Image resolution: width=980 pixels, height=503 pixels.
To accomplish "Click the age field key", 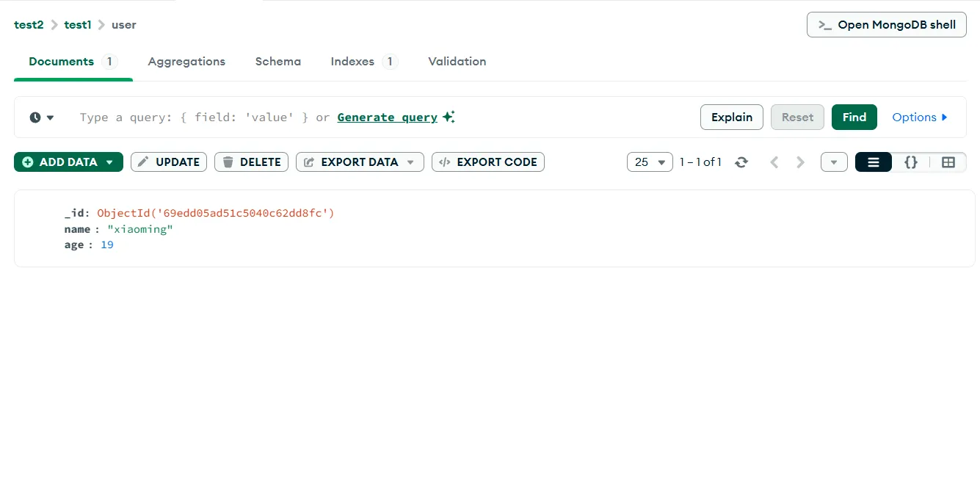I will point(74,245).
